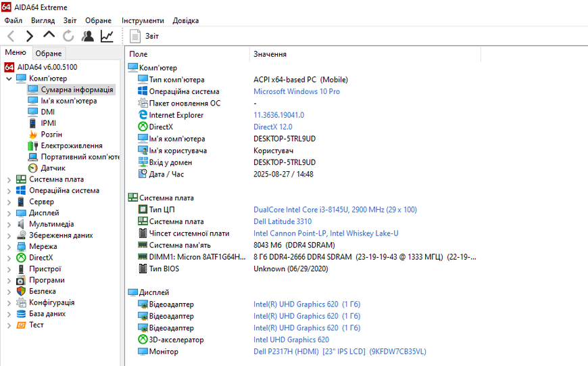Open Intel Cannon Point-LP chipset link

[326, 233]
